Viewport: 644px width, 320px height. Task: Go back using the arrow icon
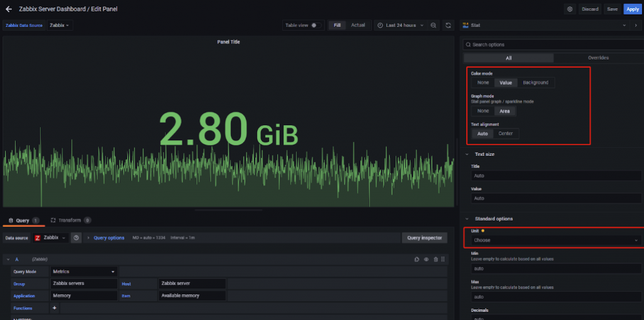coord(9,9)
